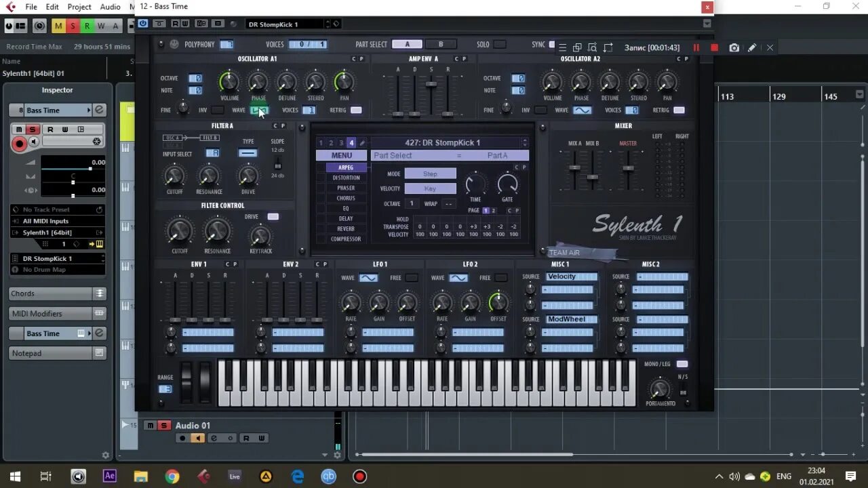Select the ARPEG tab in the effects list

346,167
